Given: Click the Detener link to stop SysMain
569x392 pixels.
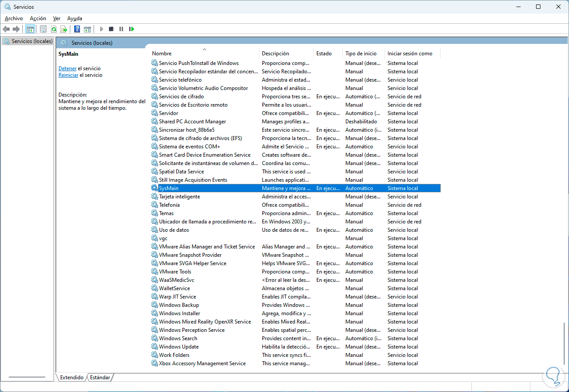Looking at the screenshot, I should click(68, 68).
